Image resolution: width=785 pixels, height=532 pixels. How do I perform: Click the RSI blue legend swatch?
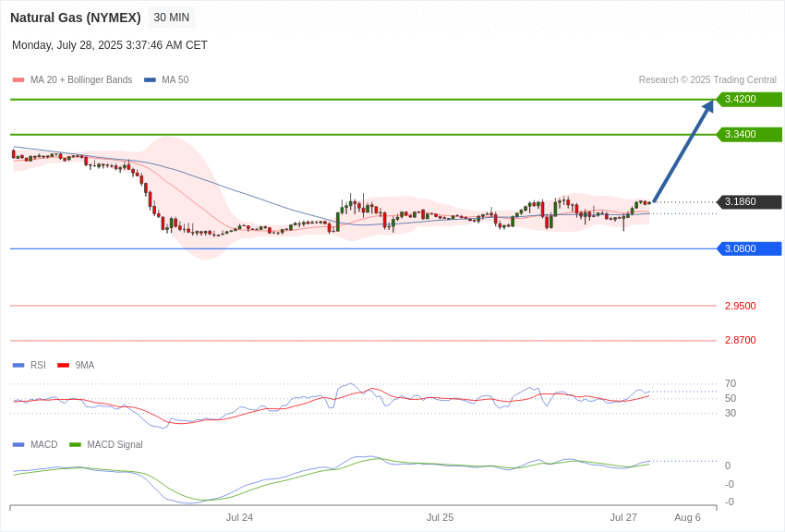point(18,366)
